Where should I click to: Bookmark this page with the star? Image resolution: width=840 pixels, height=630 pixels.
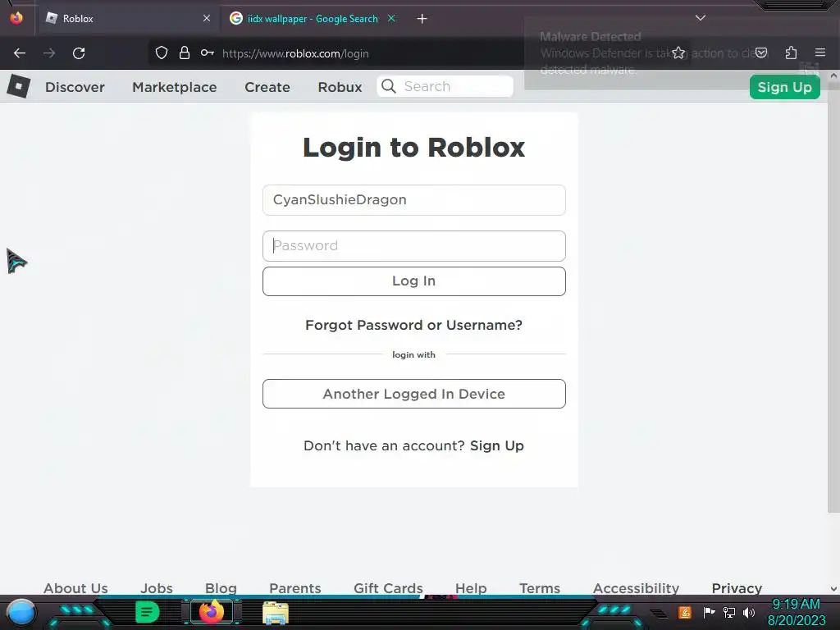[678, 52]
